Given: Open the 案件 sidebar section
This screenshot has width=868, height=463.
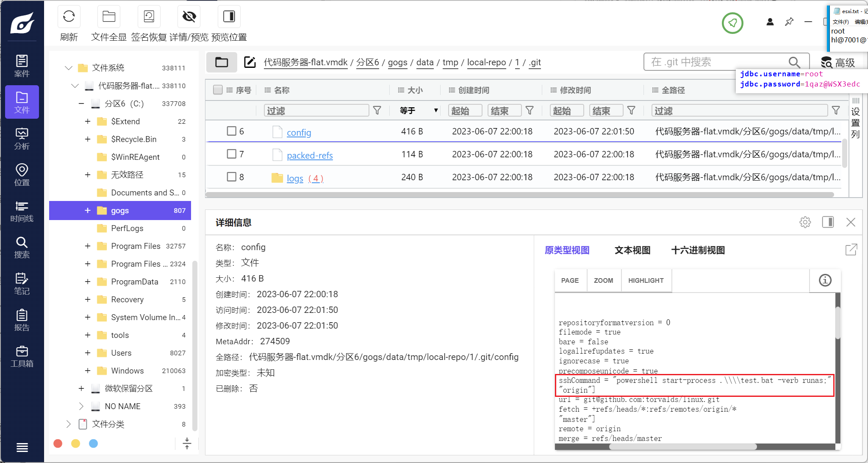Looking at the screenshot, I should 22,66.
